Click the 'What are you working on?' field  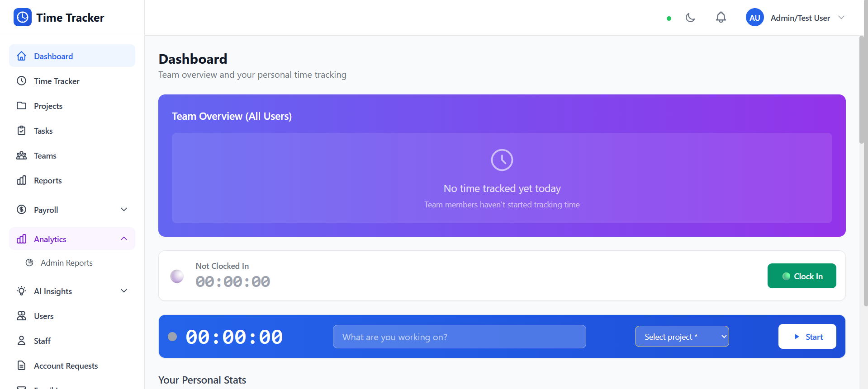point(459,336)
